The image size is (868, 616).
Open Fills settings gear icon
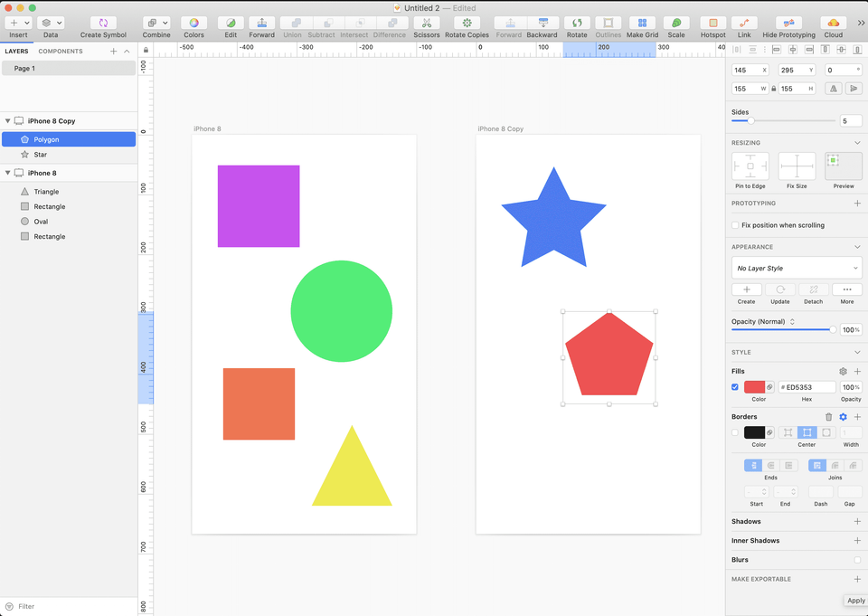point(843,372)
